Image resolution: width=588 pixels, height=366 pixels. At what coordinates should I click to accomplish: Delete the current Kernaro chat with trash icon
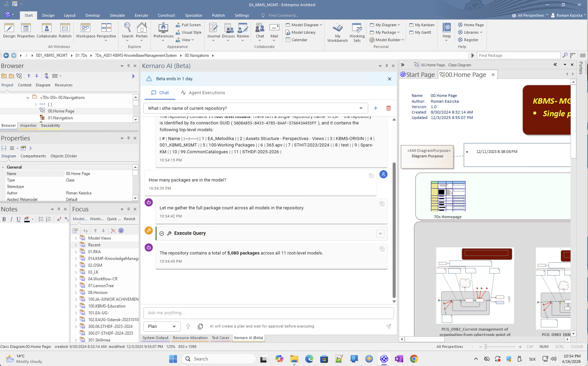tap(388, 108)
